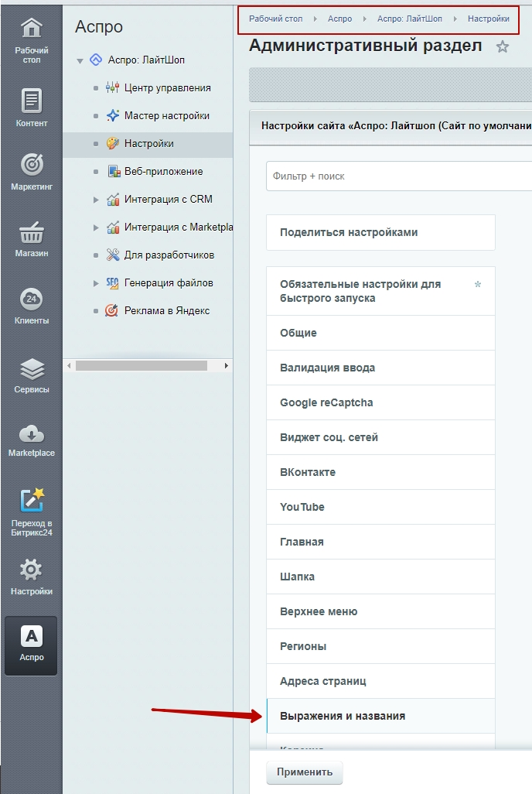
Task: Switch to the Адреса страниц tab
Action: click(x=380, y=681)
